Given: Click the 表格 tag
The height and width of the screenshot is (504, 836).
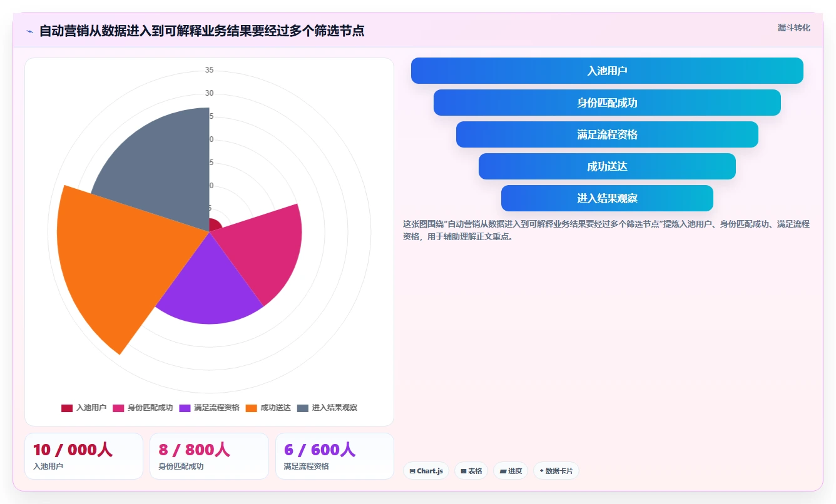Looking at the screenshot, I should [471, 471].
